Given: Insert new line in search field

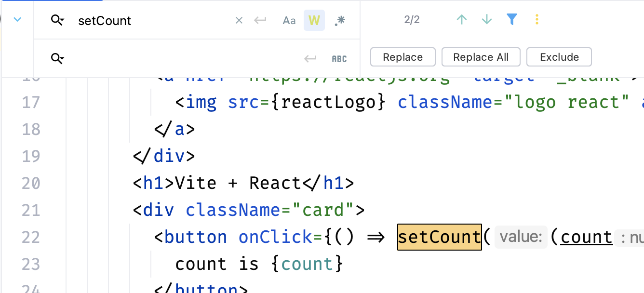Looking at the screenshot, I should (260, 20).
